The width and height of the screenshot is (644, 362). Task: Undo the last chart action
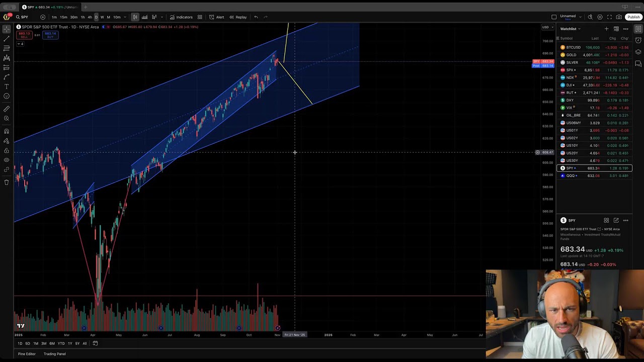256,17
